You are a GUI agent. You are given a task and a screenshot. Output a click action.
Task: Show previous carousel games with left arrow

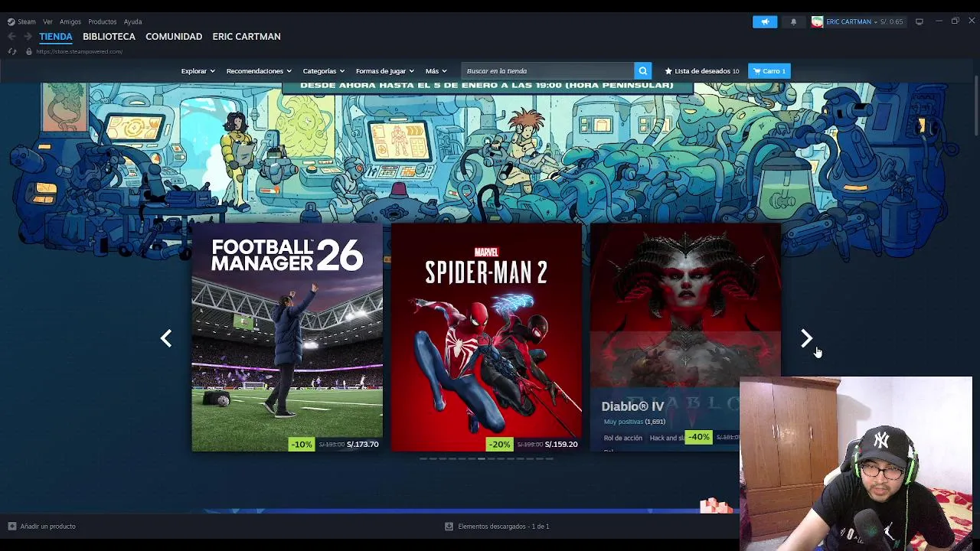pyautogui.click(x=165, y=338)
